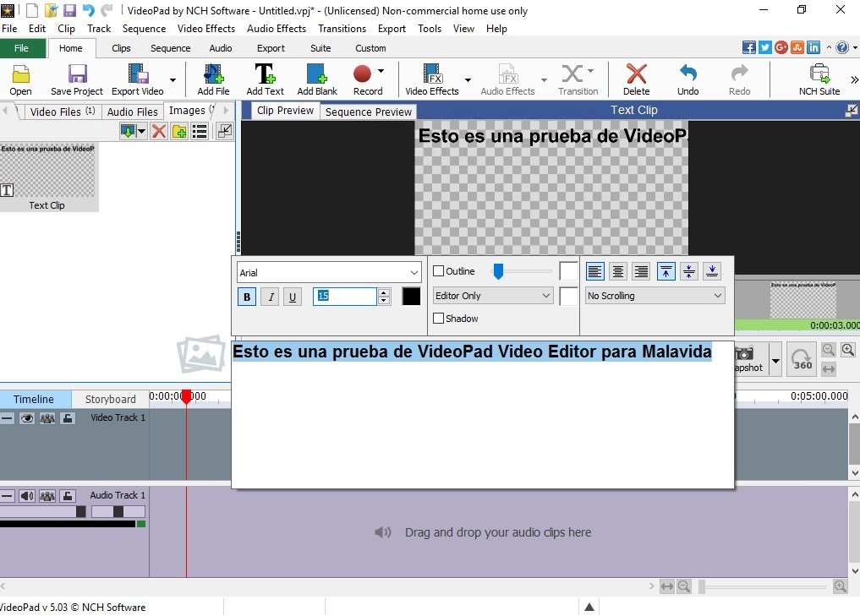This screenshot has height=616, width=860.
Task: Increase font size with stepper up arrow
Action: click(x=384, y=292)
